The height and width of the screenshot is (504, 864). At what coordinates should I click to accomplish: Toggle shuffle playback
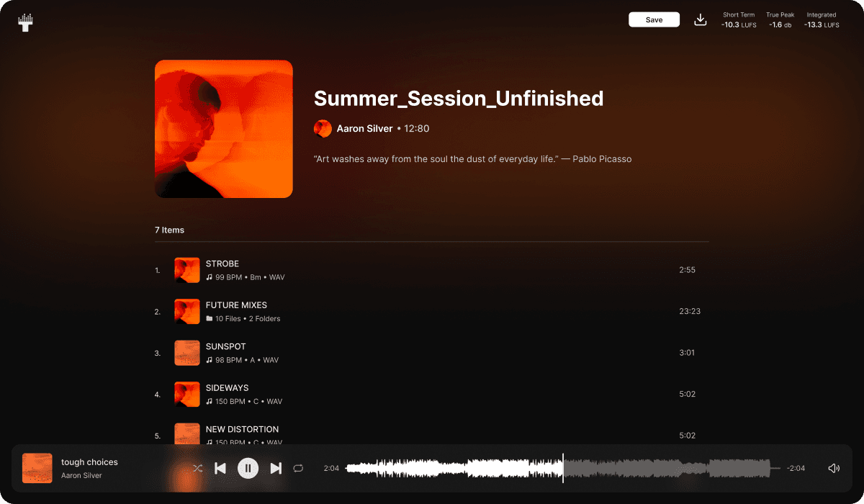tap(197, 468)
